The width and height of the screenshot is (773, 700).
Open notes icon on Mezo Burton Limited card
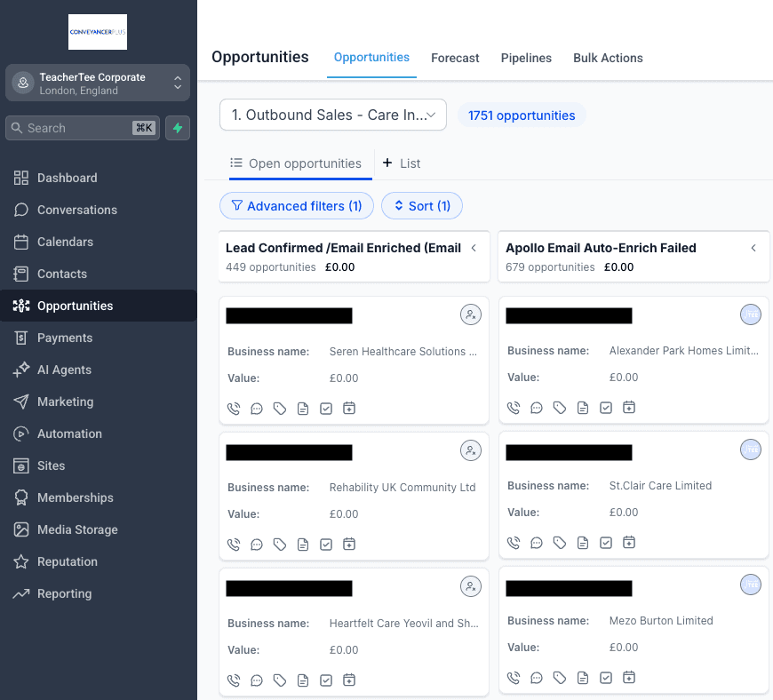click(583, 678)
